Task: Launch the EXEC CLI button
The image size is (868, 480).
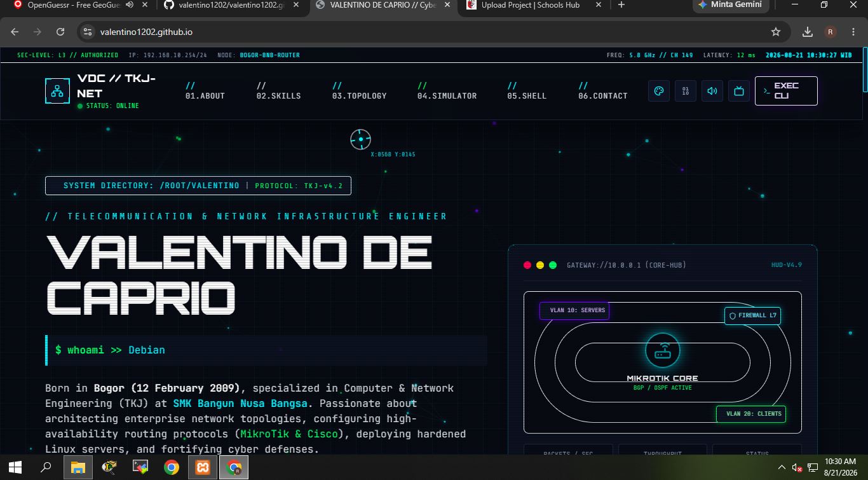Action: [x=786, y=91]
